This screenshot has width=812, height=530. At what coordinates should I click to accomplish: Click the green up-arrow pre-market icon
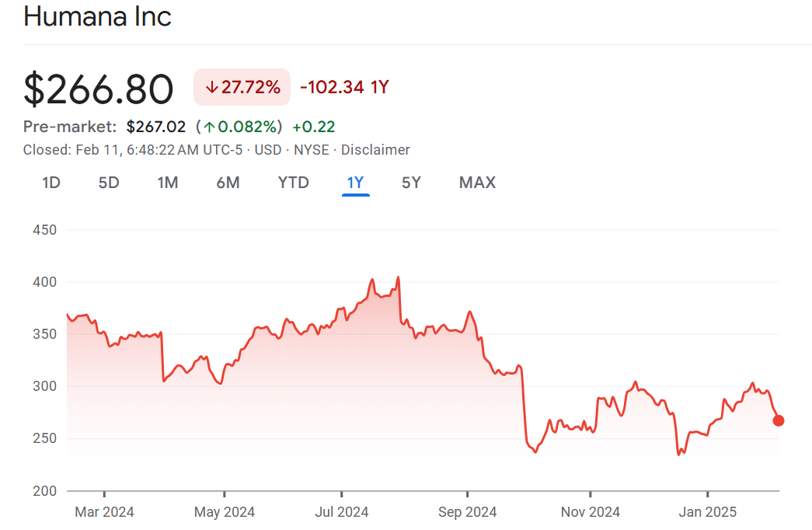[208, 127]
